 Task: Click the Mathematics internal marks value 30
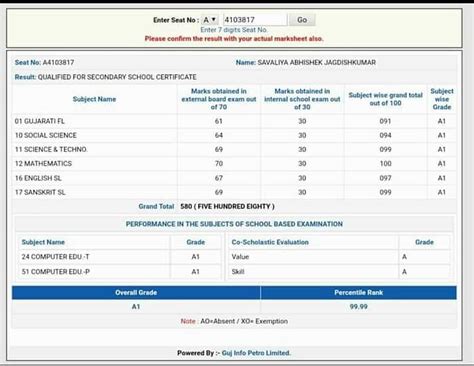click(x=302, y=164)
